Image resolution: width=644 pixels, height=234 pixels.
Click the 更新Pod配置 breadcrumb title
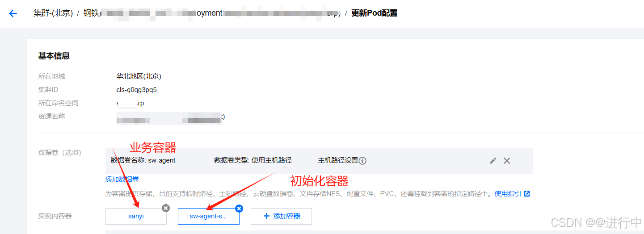374,13
